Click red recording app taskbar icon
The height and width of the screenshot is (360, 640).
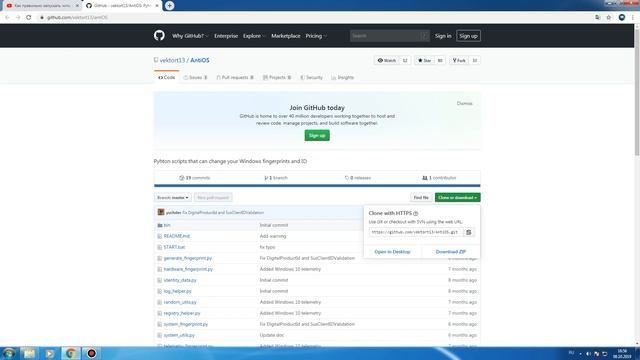click(91, 353)
